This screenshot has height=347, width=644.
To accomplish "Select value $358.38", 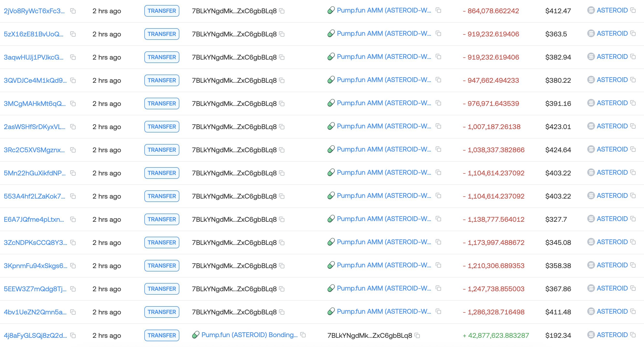I will pyautogui.click(x=558, y=266).
